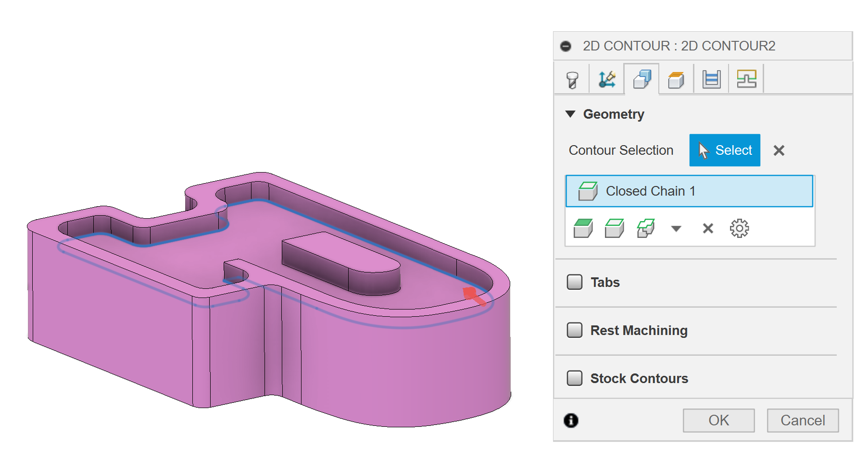The width and height of the screenshot is (868, 459).
Task: Open chain settings gear icon
Action: pos(739,228)
